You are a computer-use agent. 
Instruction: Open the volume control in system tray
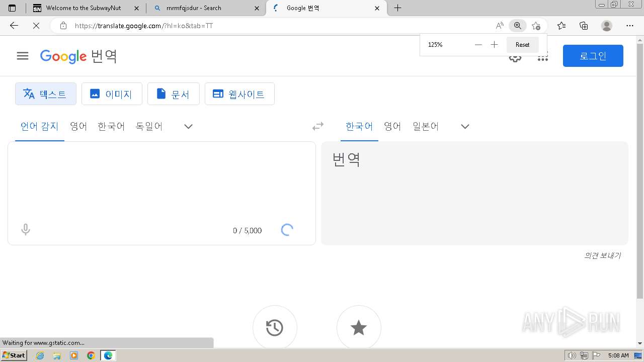tap(572, 355)
